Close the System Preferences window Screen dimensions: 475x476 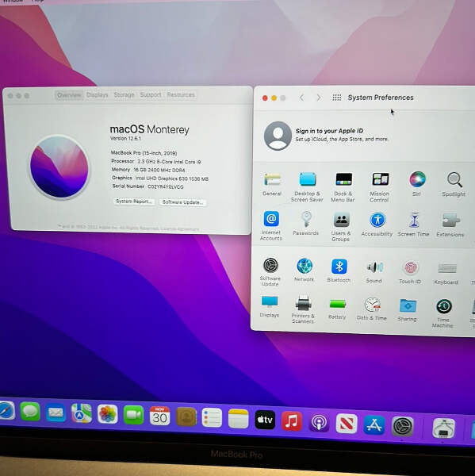(x=265, y=98)
